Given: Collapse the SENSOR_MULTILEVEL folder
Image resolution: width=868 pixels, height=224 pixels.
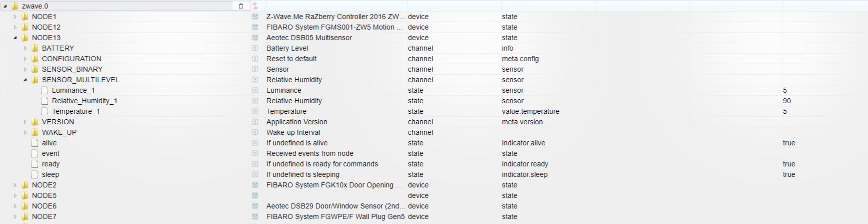Looking at the screenshot, I should (25, 80).
